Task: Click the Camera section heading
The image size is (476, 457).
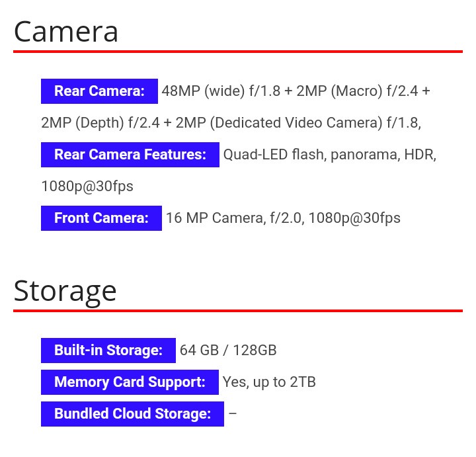Action: click(66, 31)
